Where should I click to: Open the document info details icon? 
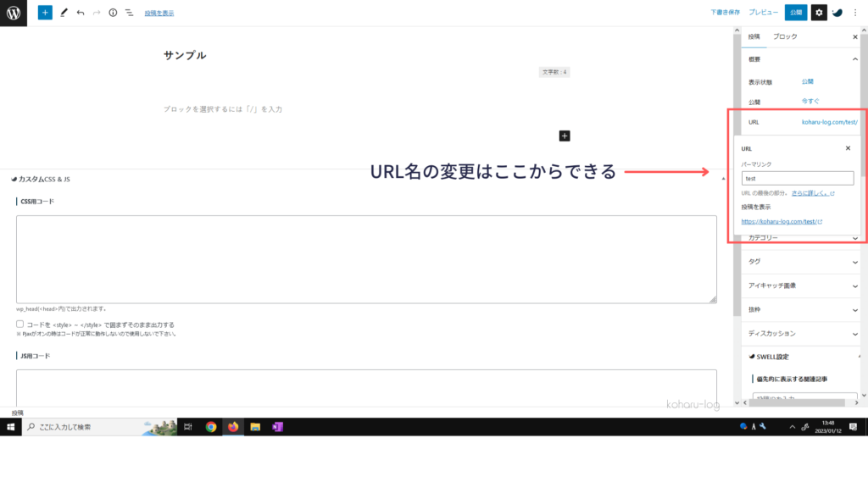113,13
